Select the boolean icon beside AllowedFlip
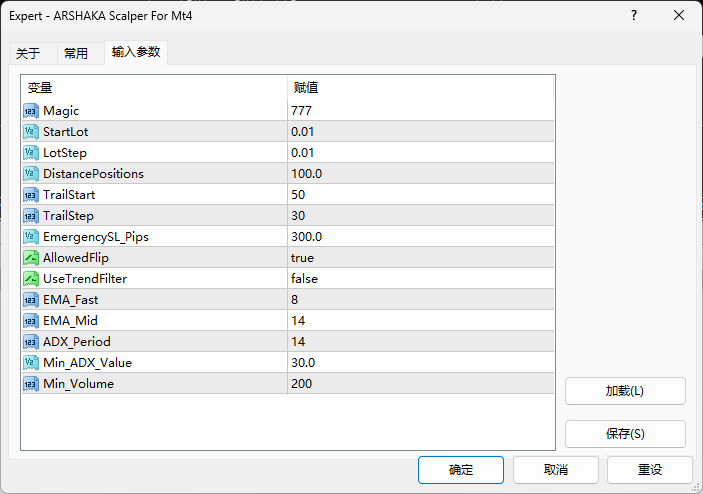 pos(31,258)
